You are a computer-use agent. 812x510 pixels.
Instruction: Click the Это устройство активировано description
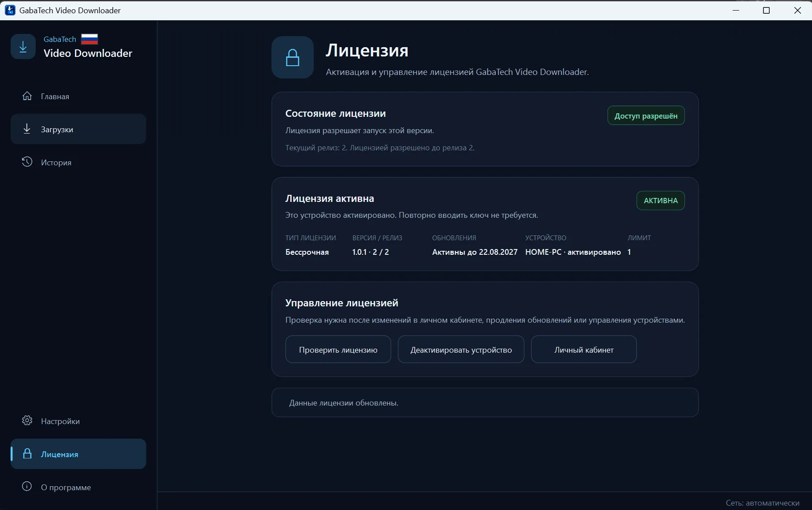412,215
